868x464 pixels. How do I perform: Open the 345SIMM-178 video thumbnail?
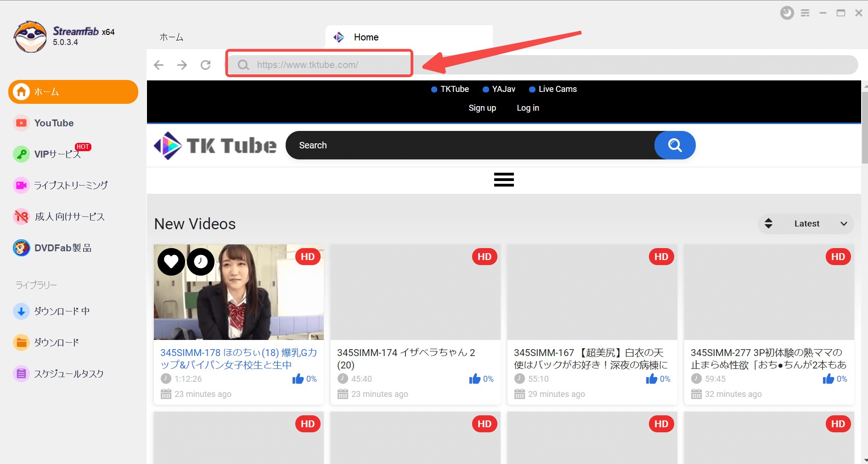click(239, 292)
